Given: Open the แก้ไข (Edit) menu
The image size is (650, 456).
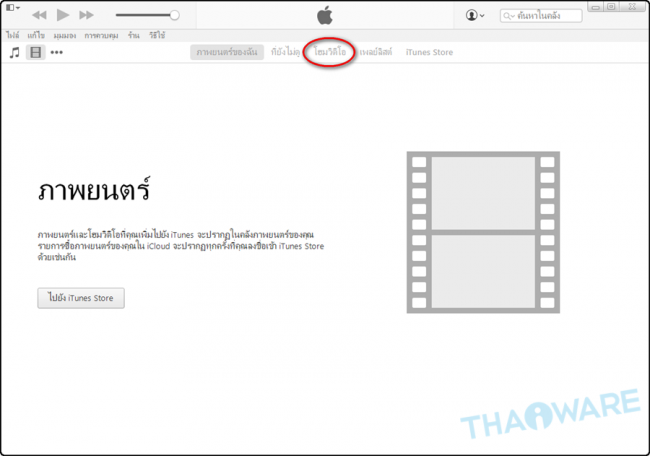Looking at the screenshot, I should pos(36,36).
